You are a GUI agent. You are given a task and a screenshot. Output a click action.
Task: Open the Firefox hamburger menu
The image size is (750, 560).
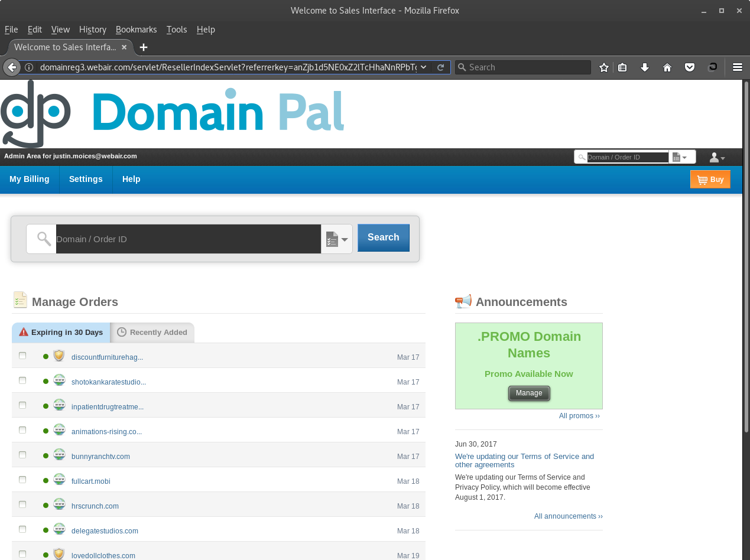(738, 67)
